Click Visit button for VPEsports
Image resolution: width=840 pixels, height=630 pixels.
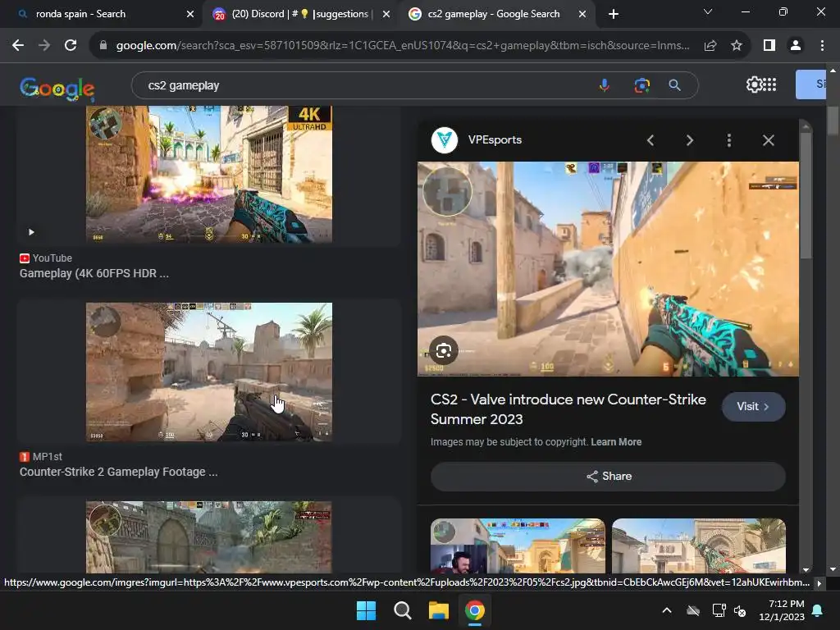coord(753,407)
